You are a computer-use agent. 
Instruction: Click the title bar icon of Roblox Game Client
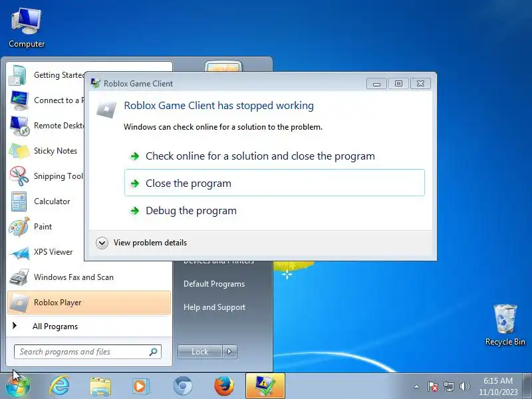pos(96,83)
